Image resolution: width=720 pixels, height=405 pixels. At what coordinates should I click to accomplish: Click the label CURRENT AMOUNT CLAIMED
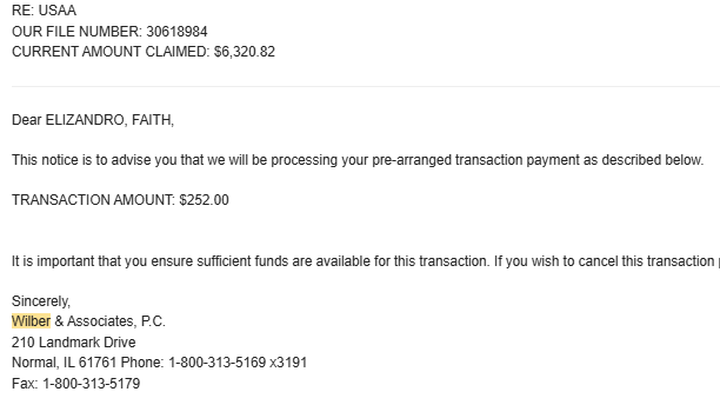click(x=111, y=51)
